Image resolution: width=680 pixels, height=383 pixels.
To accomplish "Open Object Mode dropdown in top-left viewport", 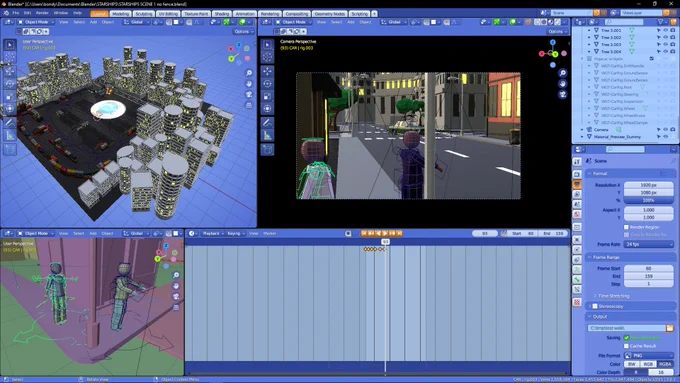I will (36, 22).
